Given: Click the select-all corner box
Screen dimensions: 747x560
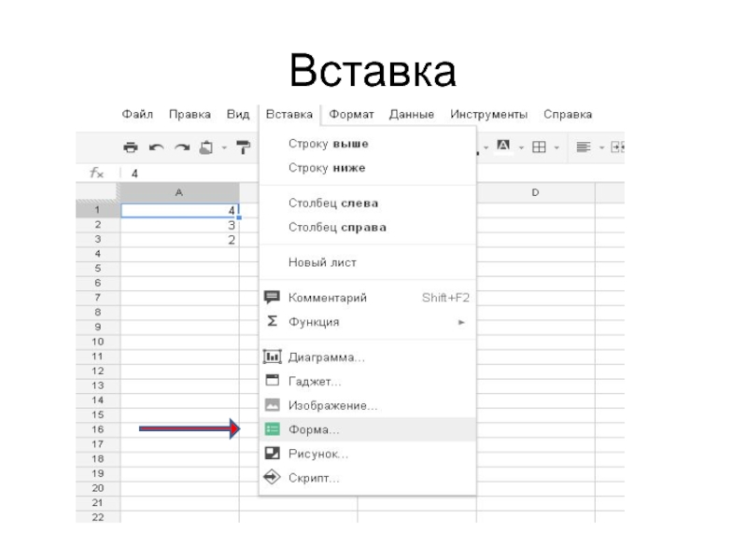Looking at the screenshot, I should tap(98, 192).
